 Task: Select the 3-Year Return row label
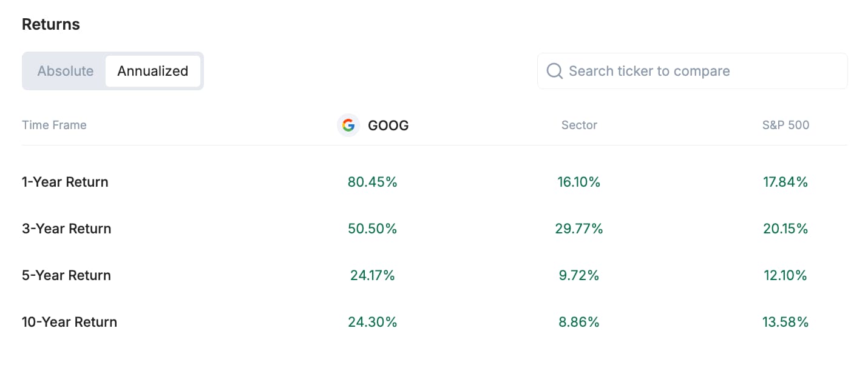[66, 229]
